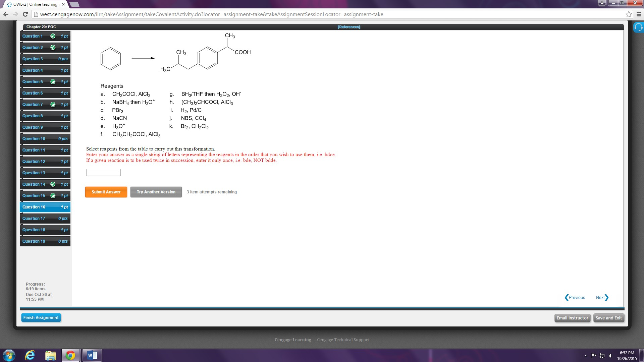Reload the page using the refresh icon
Screen dimensions: 644x362
tap(25, 14)
